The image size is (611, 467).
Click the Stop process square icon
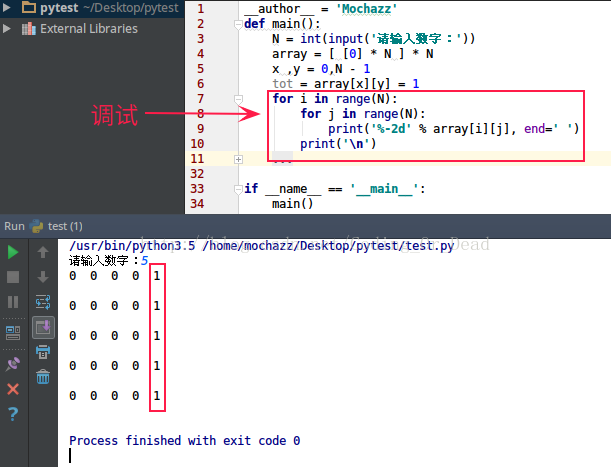coord(13,277)
